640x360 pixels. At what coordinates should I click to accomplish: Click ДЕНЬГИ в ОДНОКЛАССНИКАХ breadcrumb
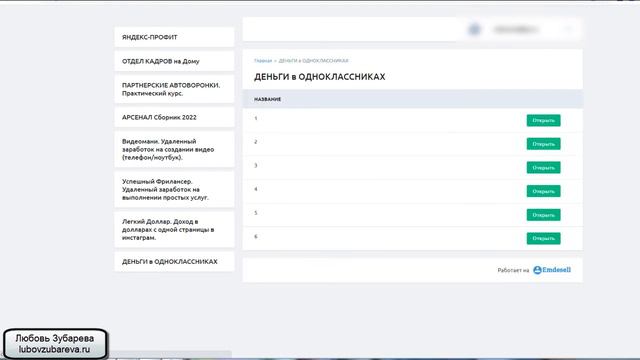point(313,61)
